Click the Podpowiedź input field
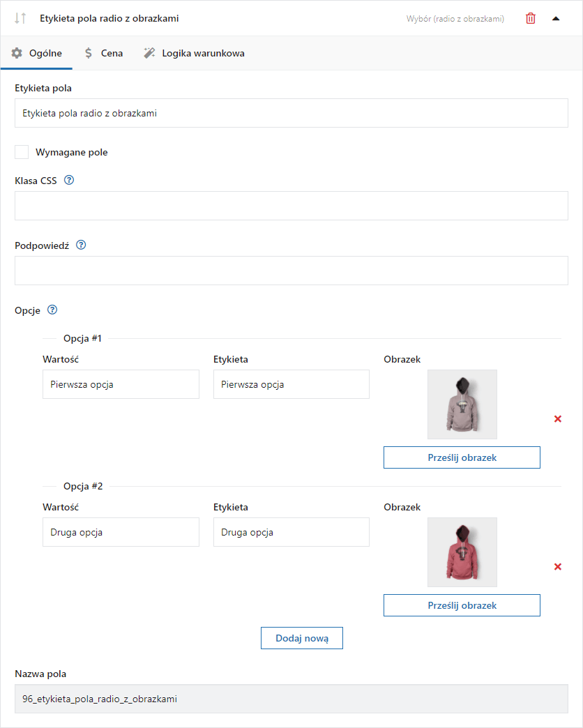The image size is (583, 728). click(x=291, y=271)
